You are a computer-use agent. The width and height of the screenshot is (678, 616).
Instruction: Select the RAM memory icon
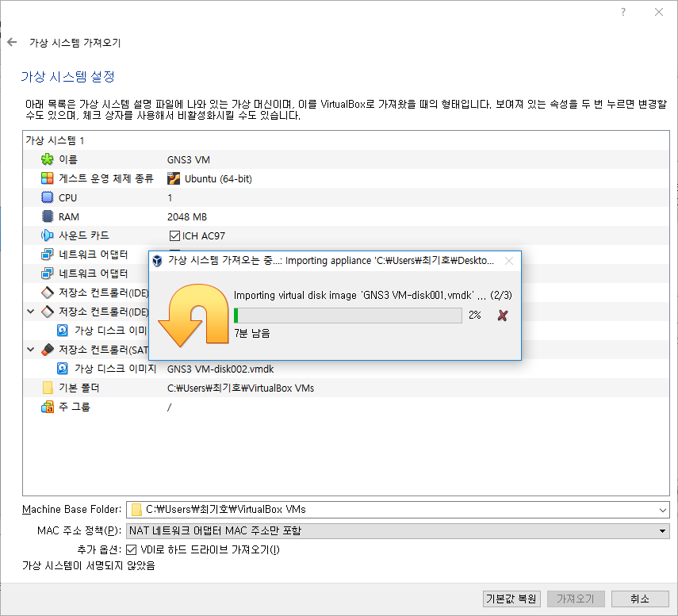tap(47, 216)
